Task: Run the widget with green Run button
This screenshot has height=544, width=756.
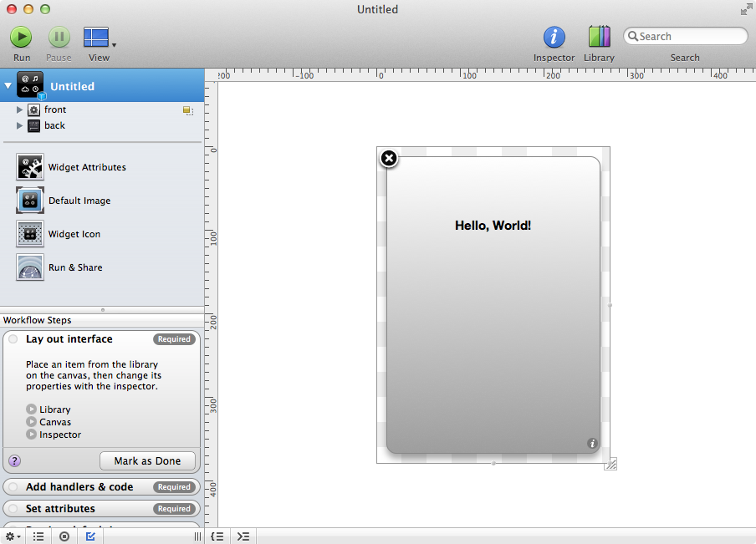Action: [21, 37]
